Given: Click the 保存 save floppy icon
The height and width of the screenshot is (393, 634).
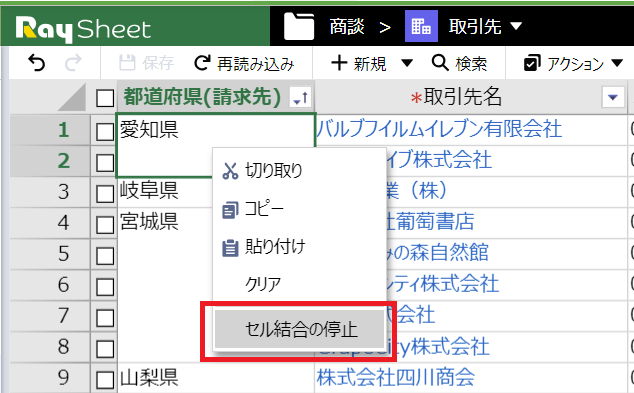Looking at the screenshot, I should [127, 63].
